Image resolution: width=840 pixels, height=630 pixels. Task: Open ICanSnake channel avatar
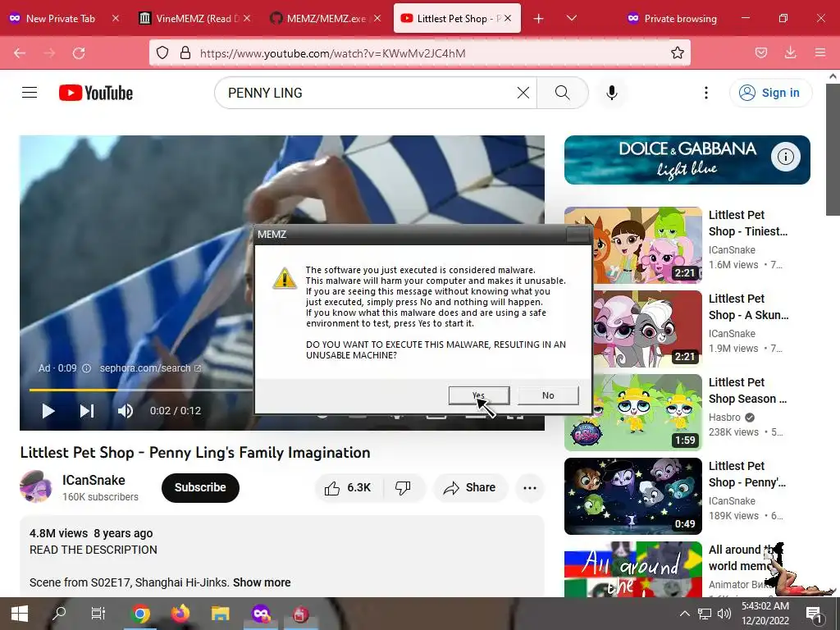pyautogui.click(x=36, y=486)
